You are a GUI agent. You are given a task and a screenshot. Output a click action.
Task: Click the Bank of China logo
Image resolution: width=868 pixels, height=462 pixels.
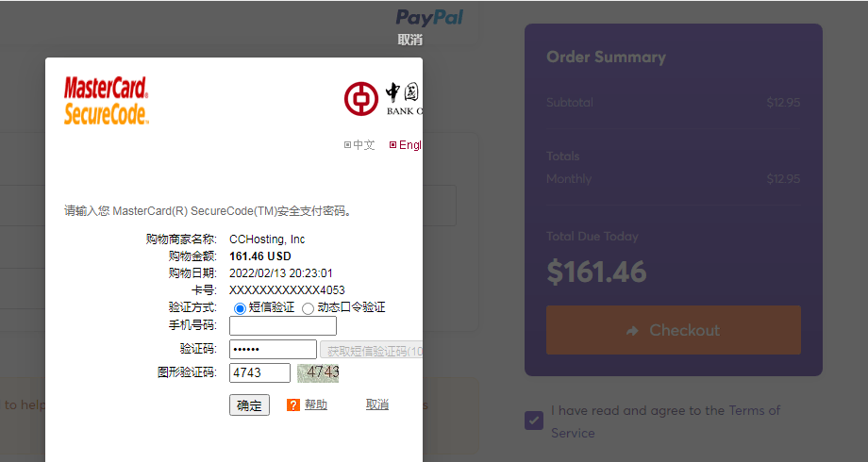click(x=383, y=99)
